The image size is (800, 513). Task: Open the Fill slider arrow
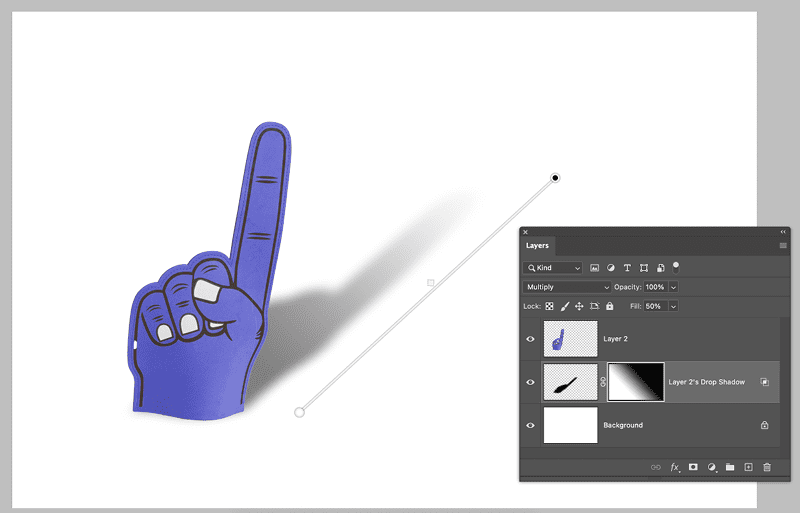[673, 306]
